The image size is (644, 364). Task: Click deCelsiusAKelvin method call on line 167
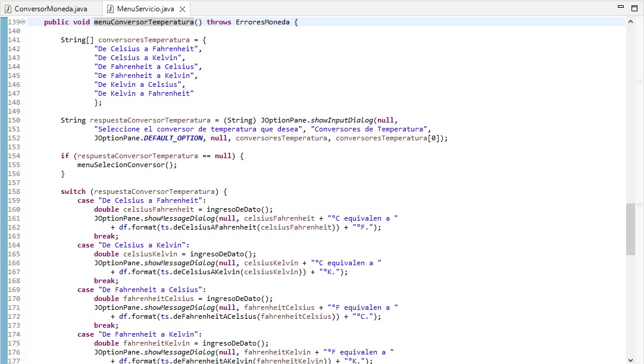click(206, 272)
